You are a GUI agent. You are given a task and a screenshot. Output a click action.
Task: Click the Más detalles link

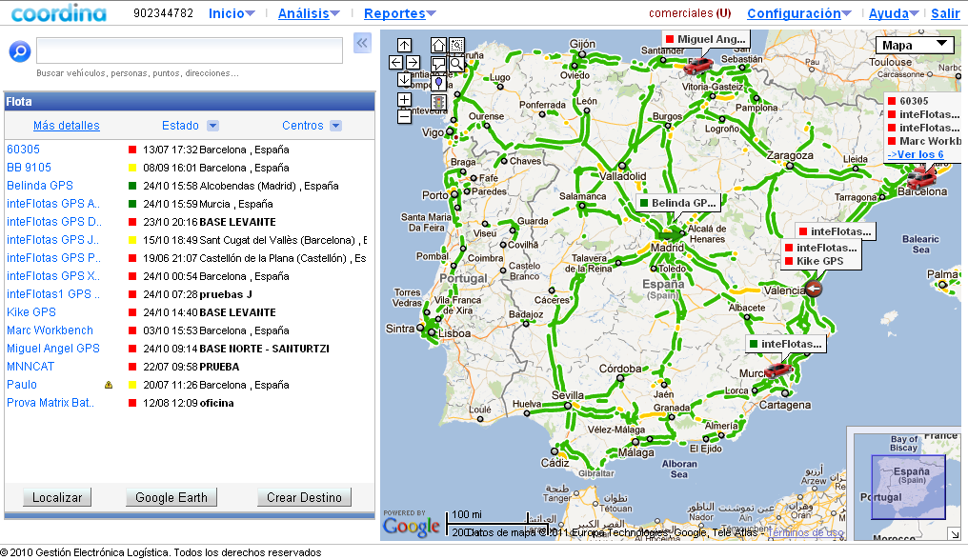click(66, 126)
